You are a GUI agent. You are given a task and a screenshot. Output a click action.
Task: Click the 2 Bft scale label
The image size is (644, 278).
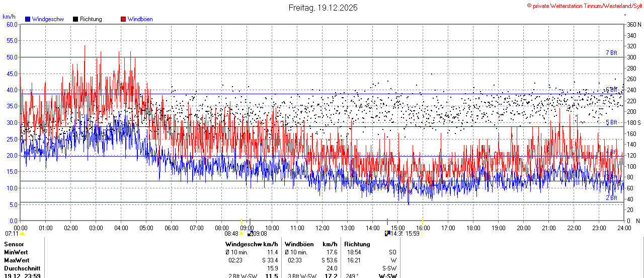[611, 198]
